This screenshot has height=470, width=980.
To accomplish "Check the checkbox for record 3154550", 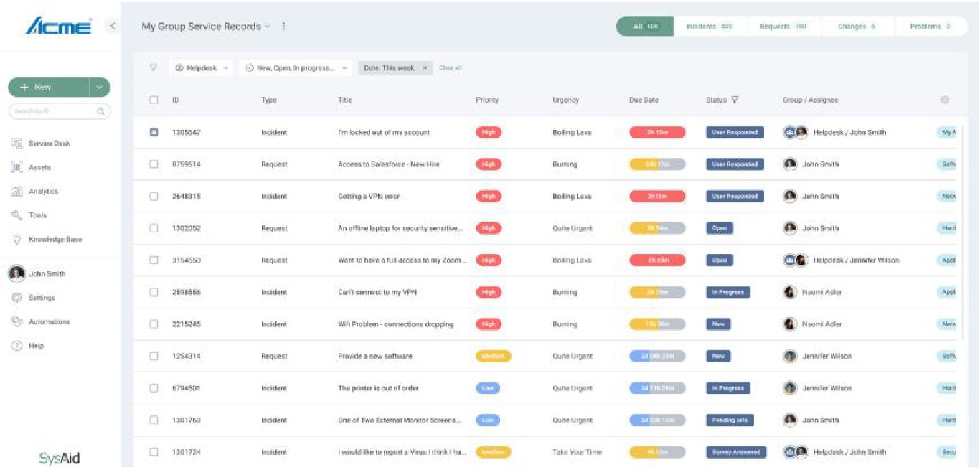I will click(154, 260).
